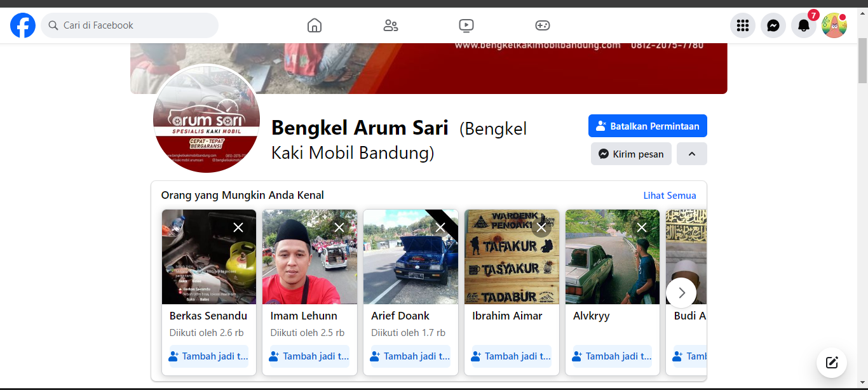868x390 pixels.
Task: Open Messenger from the top bar
Action: (773, 25)
